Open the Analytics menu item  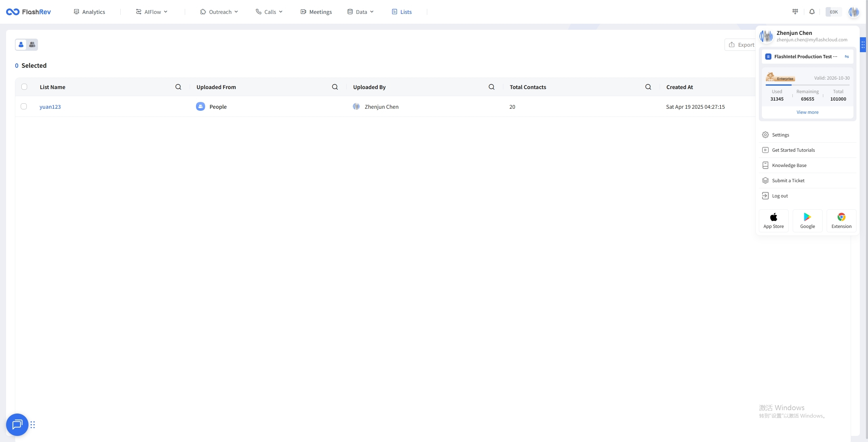(x=90, y=12)
